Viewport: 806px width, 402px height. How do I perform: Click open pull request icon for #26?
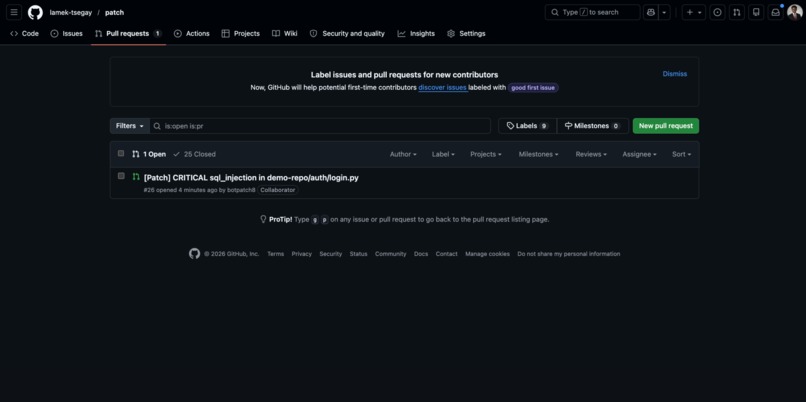click(136, 177)
